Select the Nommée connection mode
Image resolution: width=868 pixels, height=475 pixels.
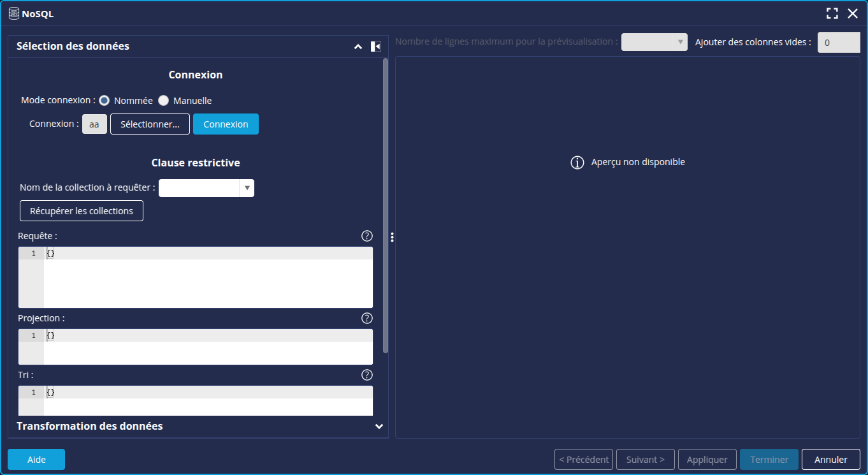pyautogui.click(x=105, y=101)
